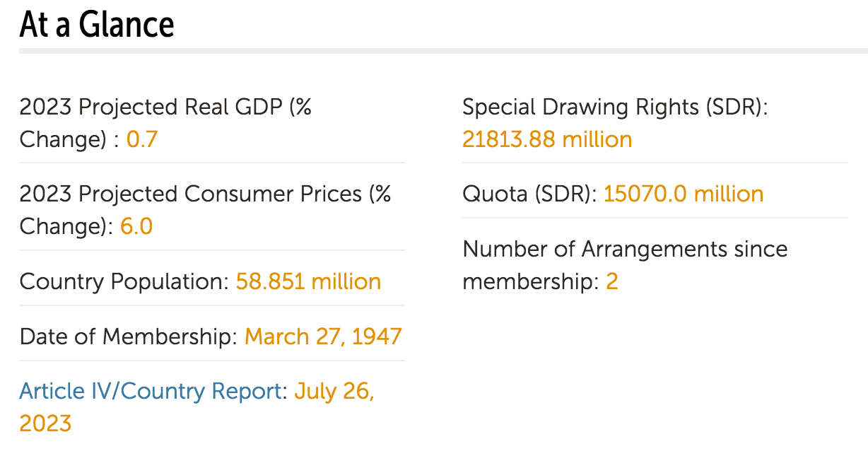Click the July 26 report date text
This screenshot has height=468, width=868.
pyautogui.click(x=334, y=391)
